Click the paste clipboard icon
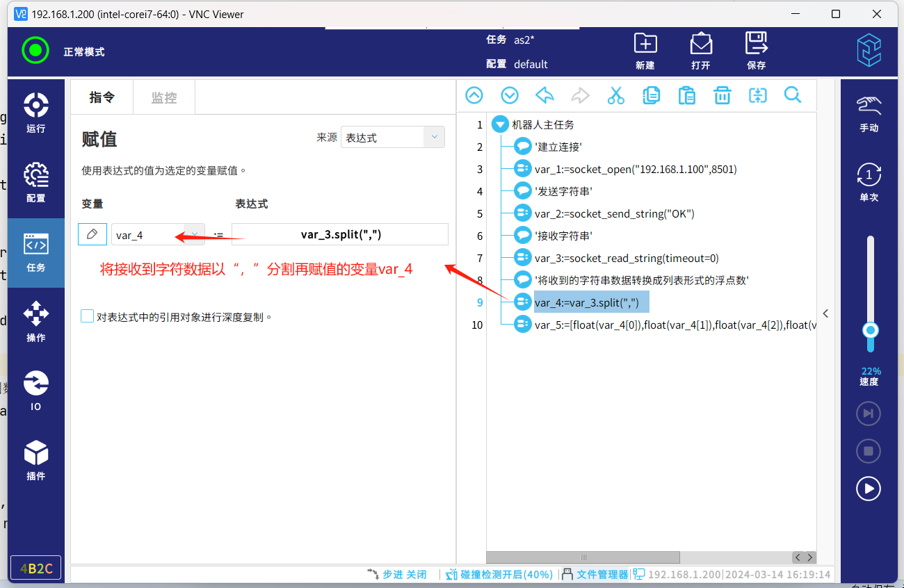 tap(686, 95)
